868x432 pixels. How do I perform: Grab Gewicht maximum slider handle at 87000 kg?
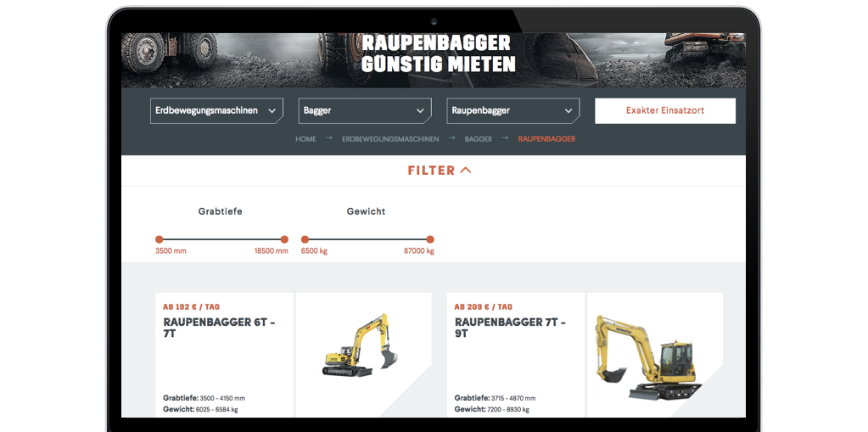tap(430, 239)
